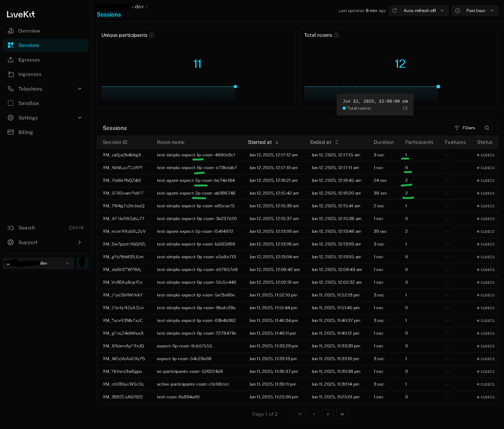The width and height of the screenshot is (504, 429).
Task: Go to Ingresses page
Action: pos(45,74)
